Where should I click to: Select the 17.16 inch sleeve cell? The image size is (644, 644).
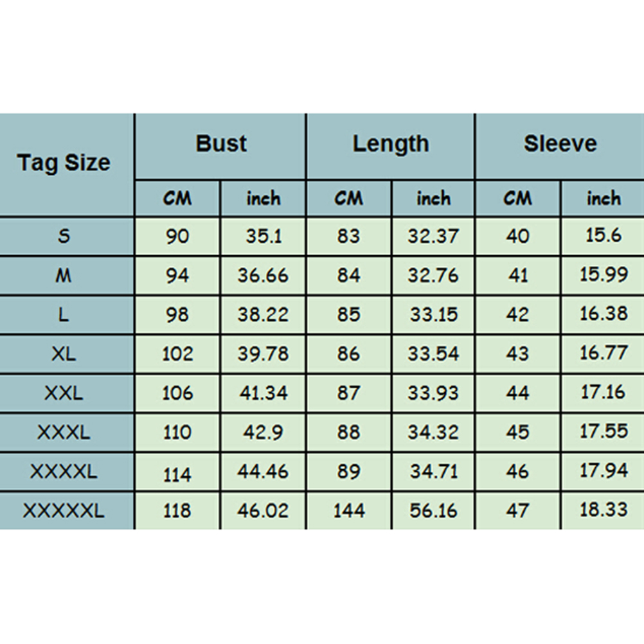pyautogui.click(x=603, y=393)
